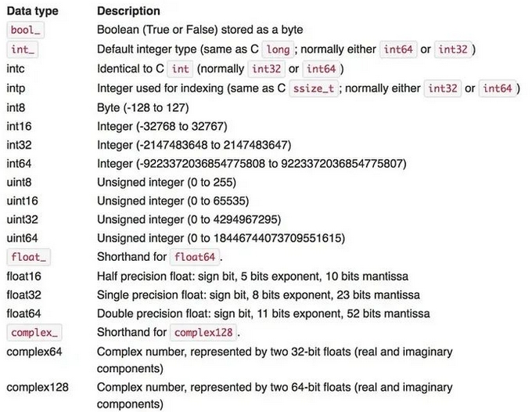Open the int_ data type reference
Image resolution: width=532 pixels, height=412 pixels.
[23, 49]
